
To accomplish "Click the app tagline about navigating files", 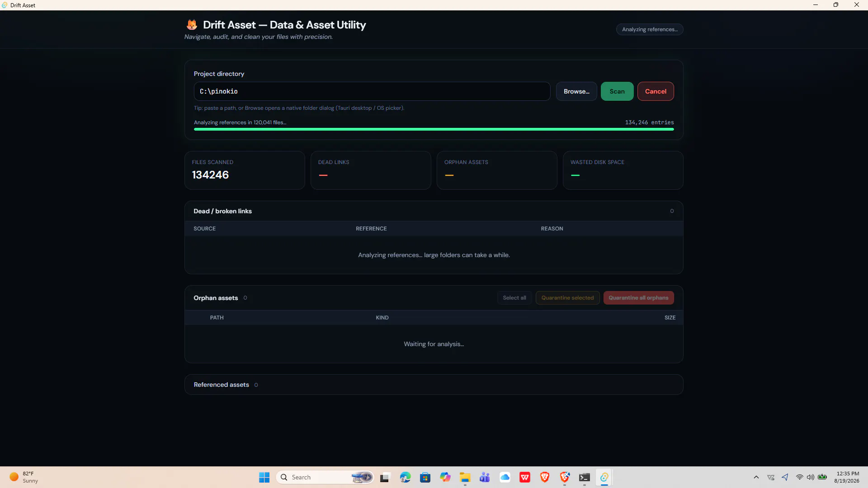I will point(259,37).
